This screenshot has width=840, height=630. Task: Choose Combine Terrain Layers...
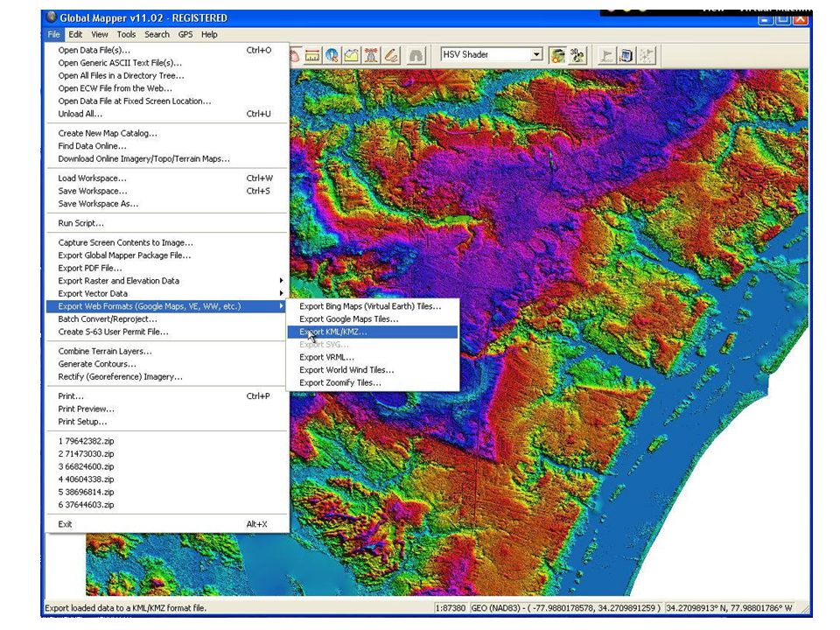(166, 351)
